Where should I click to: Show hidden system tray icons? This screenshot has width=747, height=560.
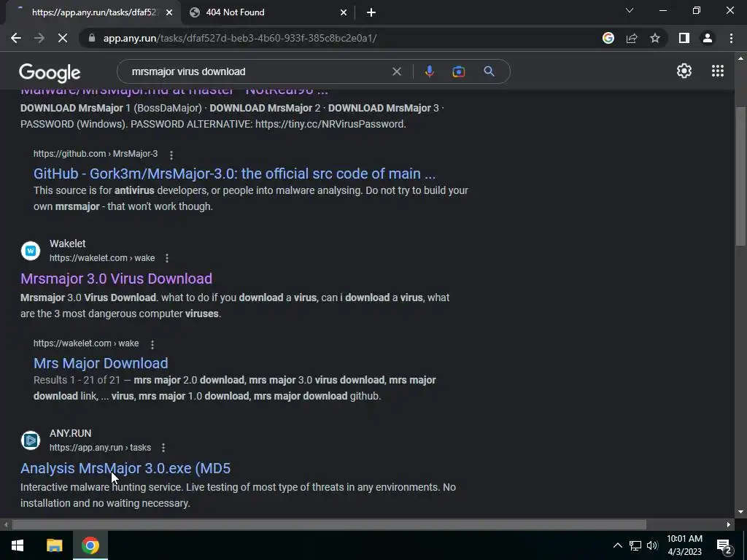pyautogui.click(x=617, y=545)
